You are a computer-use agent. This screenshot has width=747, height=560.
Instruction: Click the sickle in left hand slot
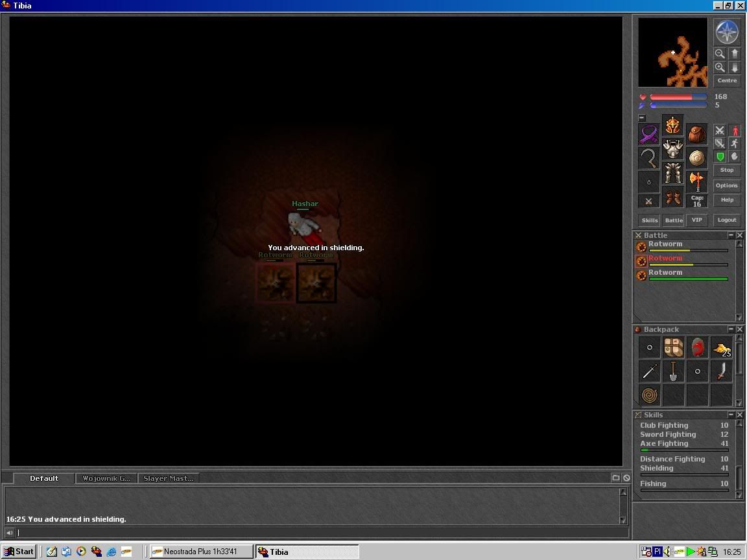click(649, 158)
